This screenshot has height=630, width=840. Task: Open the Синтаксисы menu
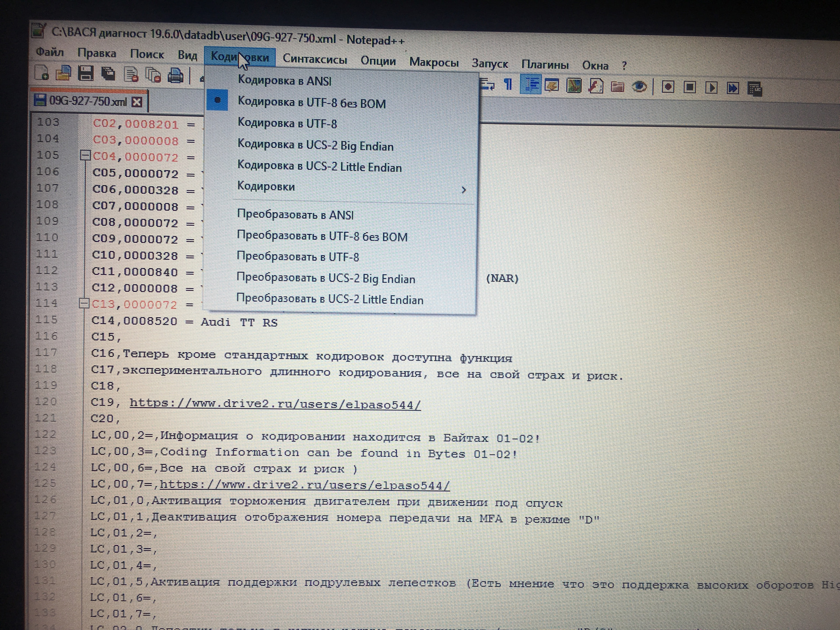click(315, 59)
